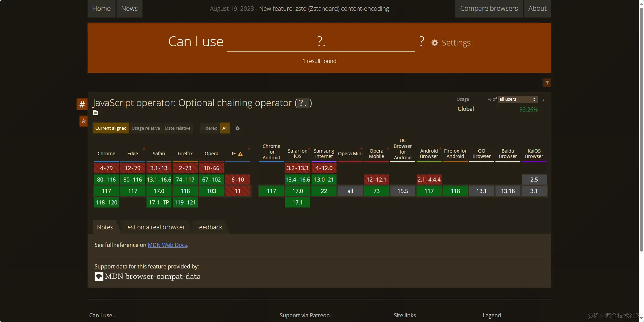
Task: Click the Global usage 93.26% value
Action: (x=528, y=109)
